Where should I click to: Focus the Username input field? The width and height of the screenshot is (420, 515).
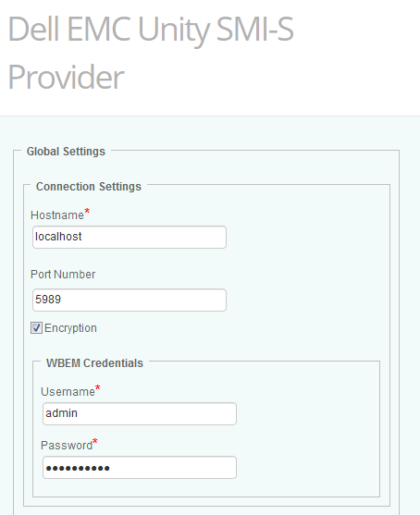point(140,413)
